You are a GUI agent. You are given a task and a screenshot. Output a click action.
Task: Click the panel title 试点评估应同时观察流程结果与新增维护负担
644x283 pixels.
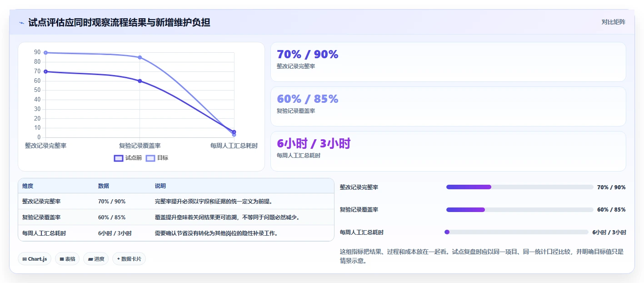119,22
